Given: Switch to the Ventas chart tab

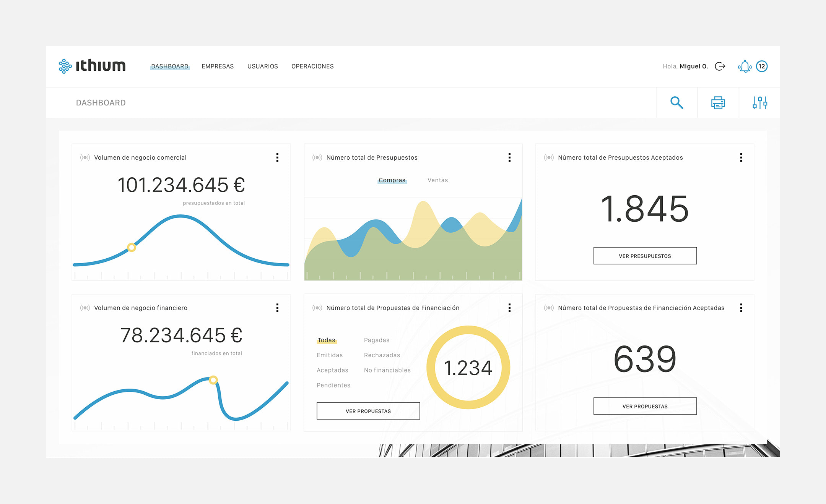Looking at the screenshot, I should coord(437,180).
